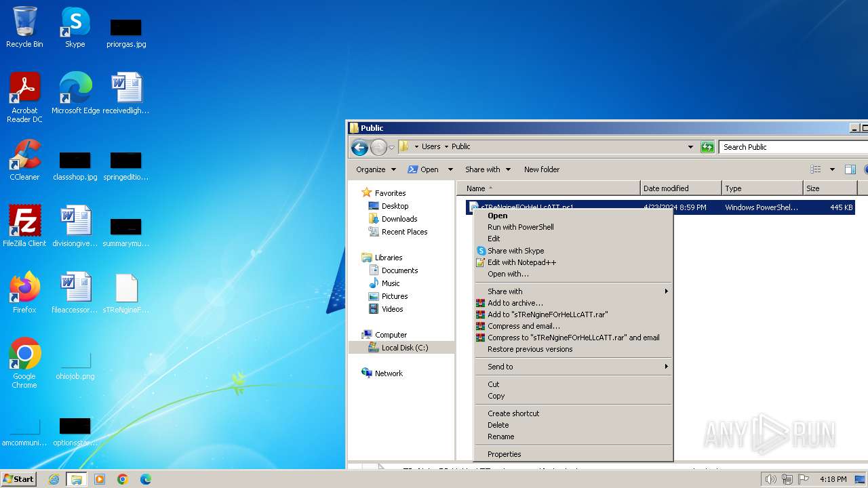Open Skype desktop shortcut
The image size is (868, 488).
[75, 27]
